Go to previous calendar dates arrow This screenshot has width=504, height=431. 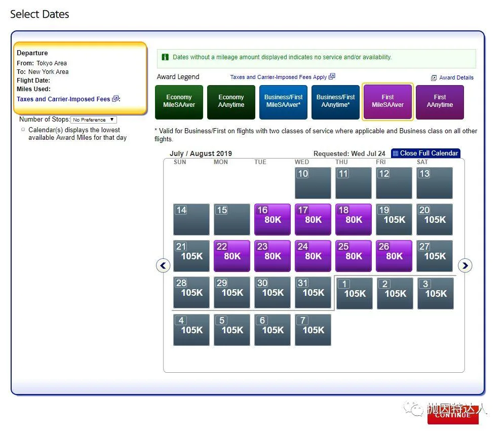[163, 266]
